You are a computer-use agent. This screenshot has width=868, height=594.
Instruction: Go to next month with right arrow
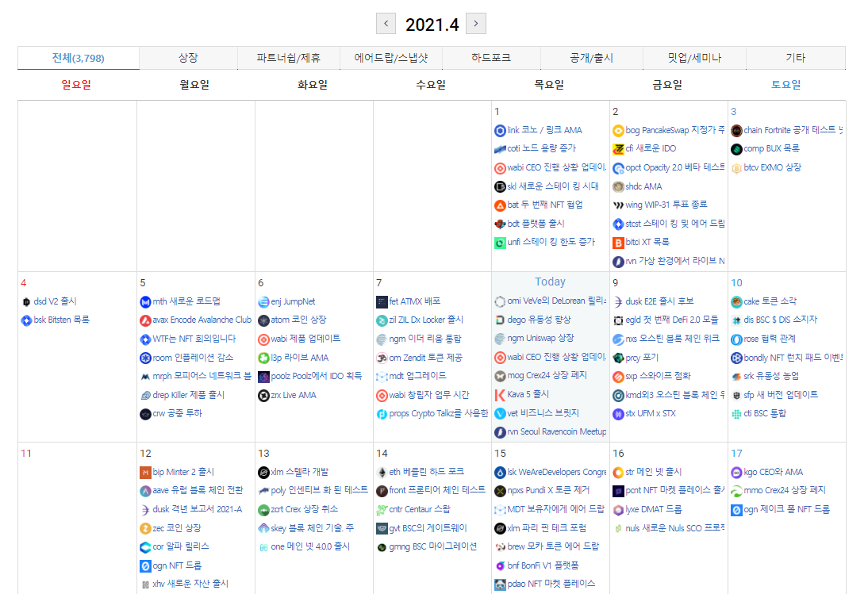coord(476,24)
